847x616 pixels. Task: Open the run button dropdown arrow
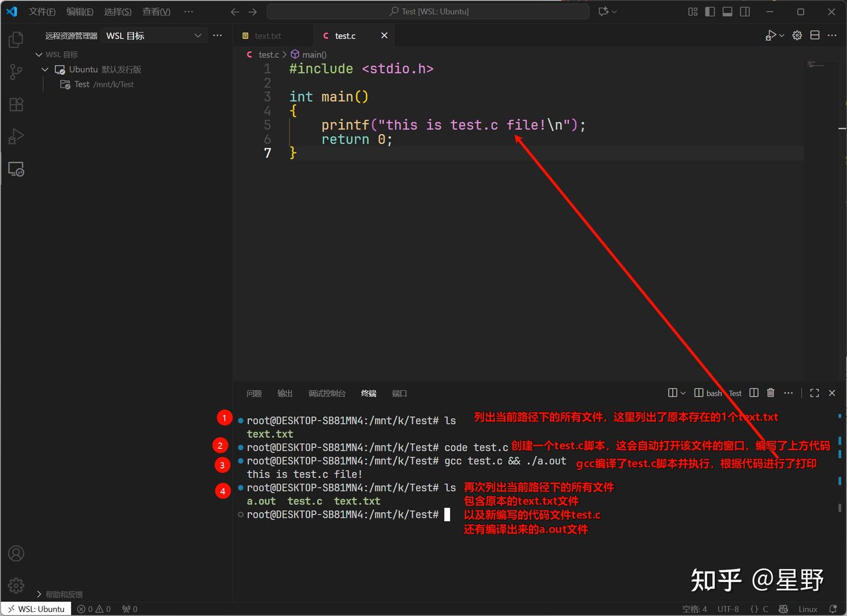782,36
